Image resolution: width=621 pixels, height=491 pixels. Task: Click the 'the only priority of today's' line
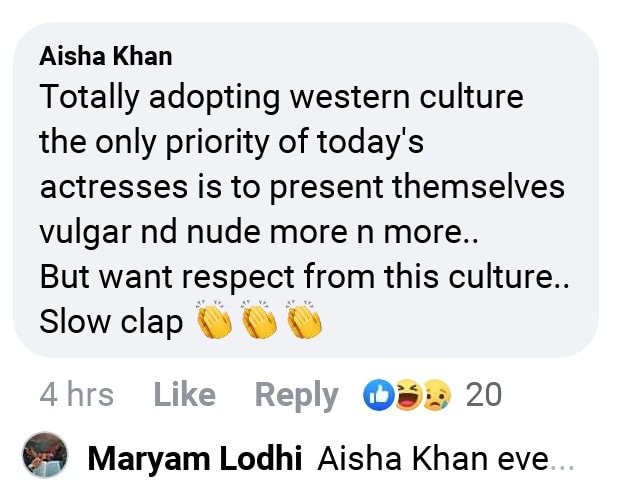point(232,142)
